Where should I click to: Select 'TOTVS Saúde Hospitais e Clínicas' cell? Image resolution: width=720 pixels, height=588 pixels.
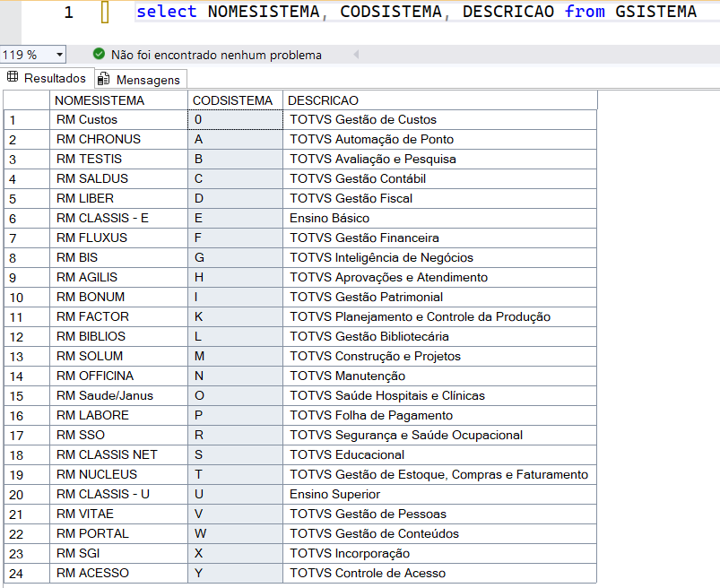[440, 396]
